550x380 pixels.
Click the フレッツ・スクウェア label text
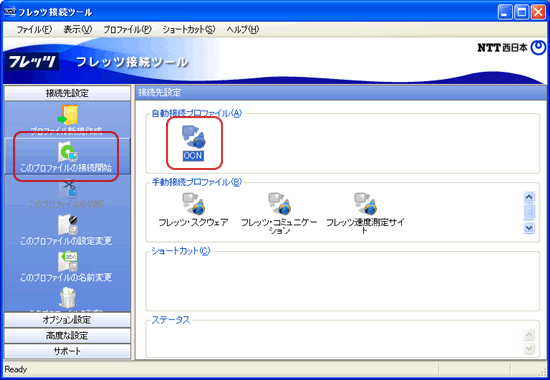point(193,222)
